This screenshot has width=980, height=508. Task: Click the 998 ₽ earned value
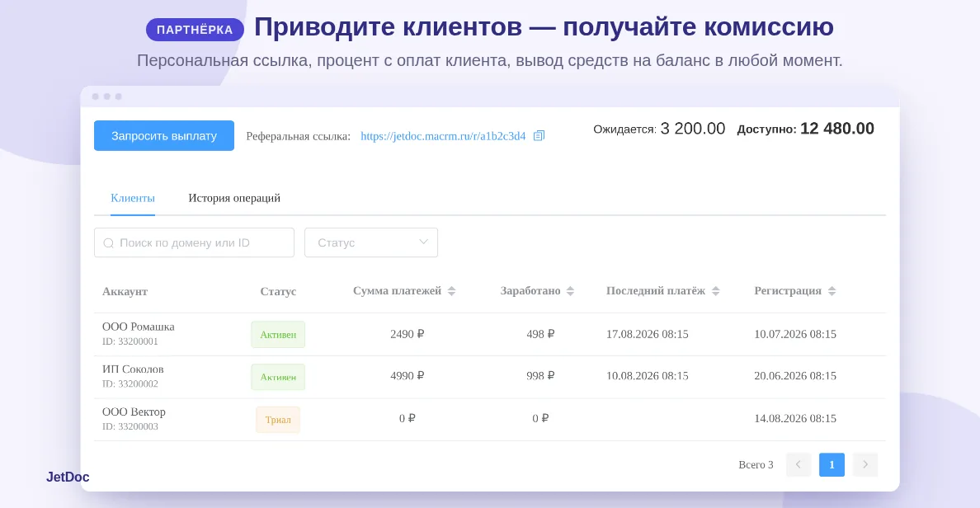(x=540, y=375)
